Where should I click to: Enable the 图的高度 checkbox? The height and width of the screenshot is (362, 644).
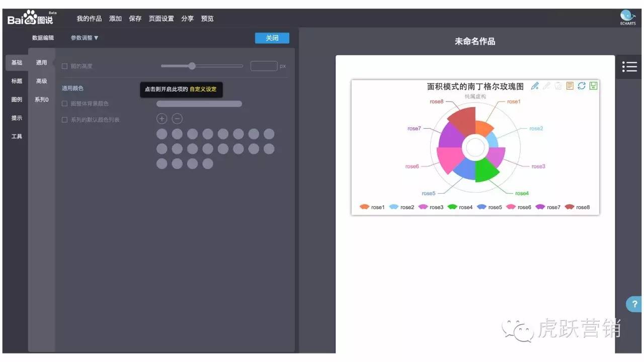(x=64, y=66)
